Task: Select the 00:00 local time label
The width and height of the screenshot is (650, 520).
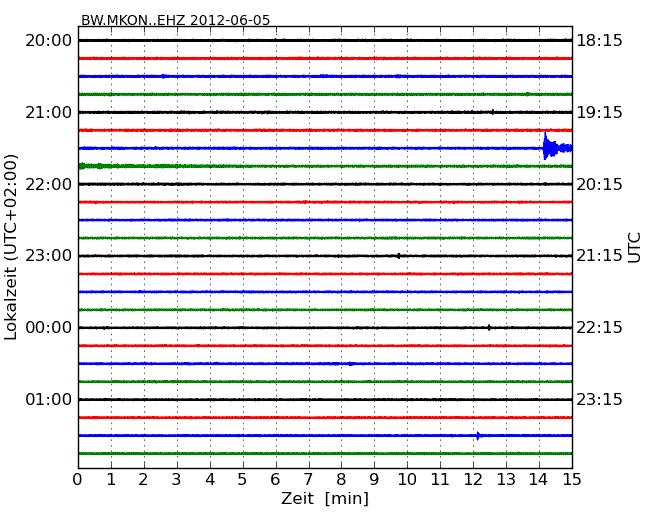Action: tap(49, 328)
